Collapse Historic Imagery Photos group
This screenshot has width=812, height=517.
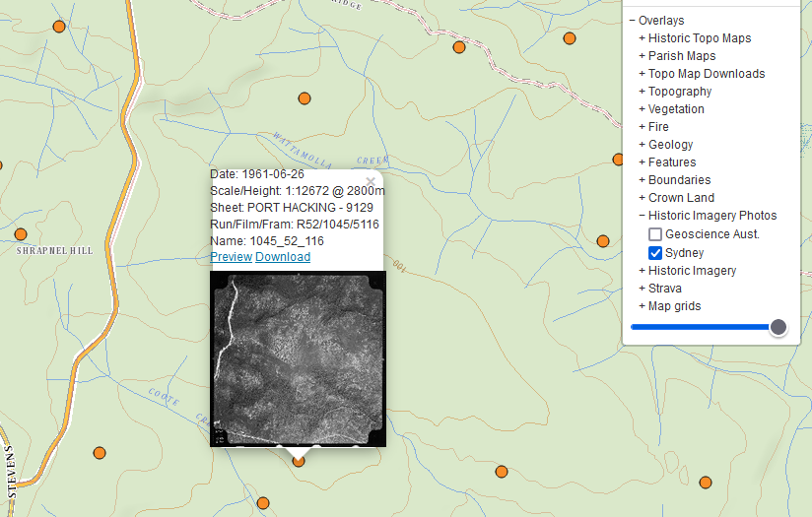click(643, 216)
